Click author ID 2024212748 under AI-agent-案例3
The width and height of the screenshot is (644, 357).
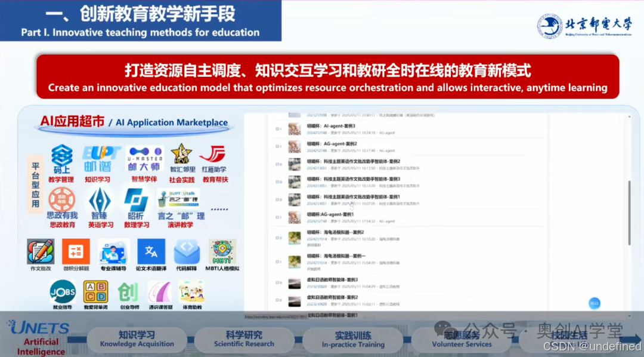click(x=317, y=133)
